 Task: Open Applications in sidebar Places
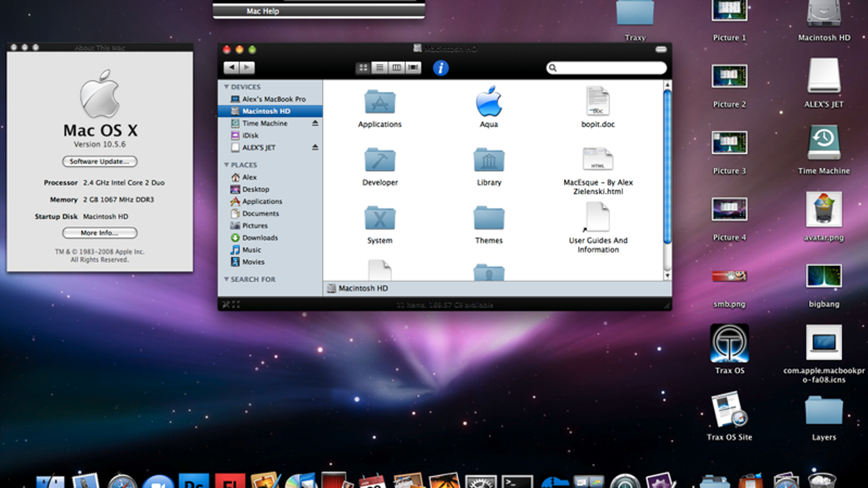click(x=270, y=201)
